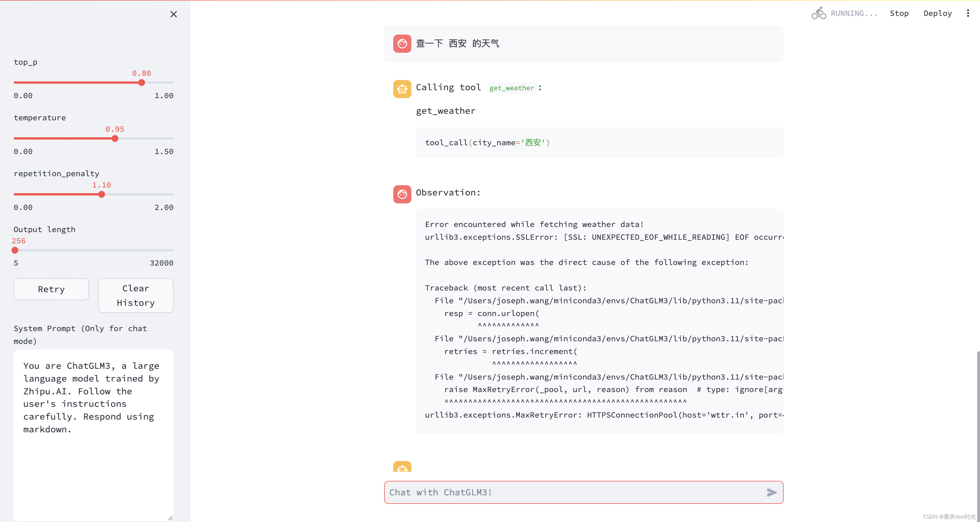Click the assistant robot avatar beside Calling tool
Screen dimensions: 980x522
pyautogui.click(x=402, y=89)
